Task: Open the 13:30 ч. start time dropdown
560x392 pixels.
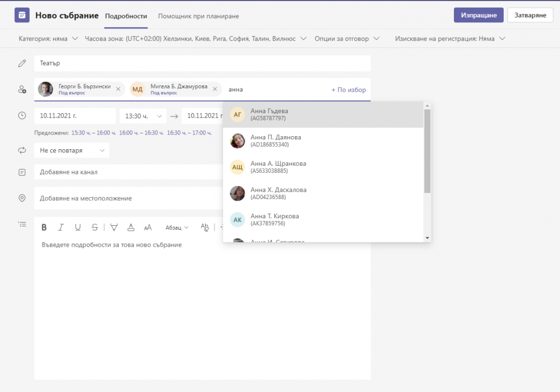Action: (x=143, y=116)
